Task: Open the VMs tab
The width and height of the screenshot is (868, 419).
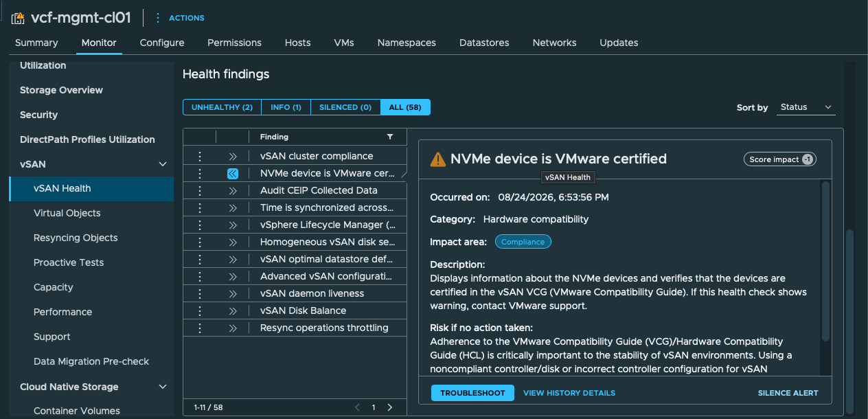Action: pyautogui.click(x=344, y=43)
